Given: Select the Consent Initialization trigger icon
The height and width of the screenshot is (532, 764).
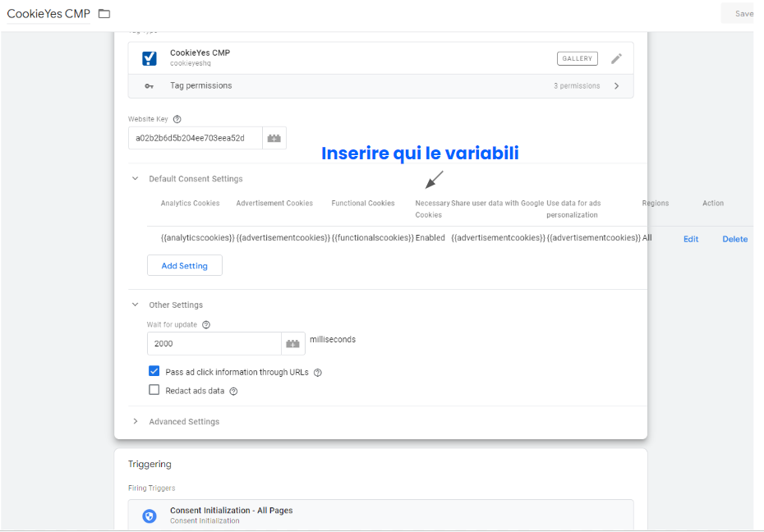Looking at the screenshot, I should (150, 516).
